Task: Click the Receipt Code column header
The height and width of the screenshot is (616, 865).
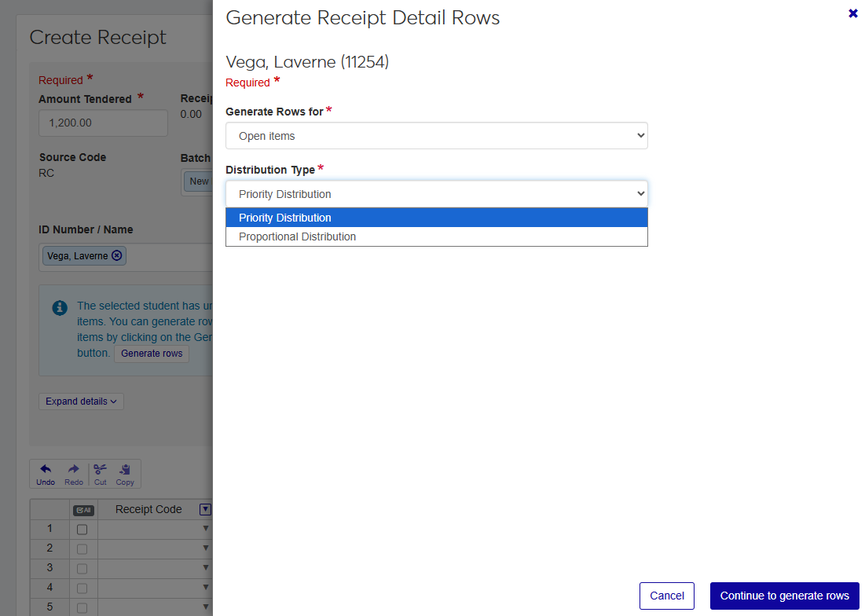Action: 148,510
